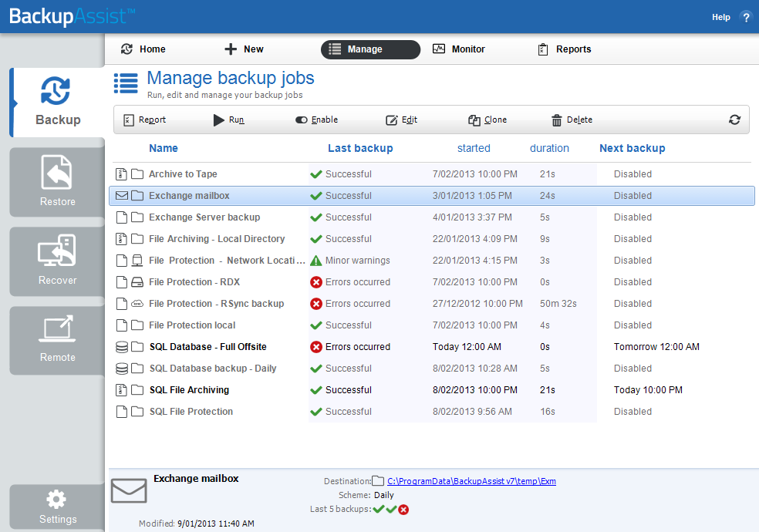Image resolution: width=759 pixels, height=532 pixels.
Task: Sort by duration column header
Action: coord(549,149)
